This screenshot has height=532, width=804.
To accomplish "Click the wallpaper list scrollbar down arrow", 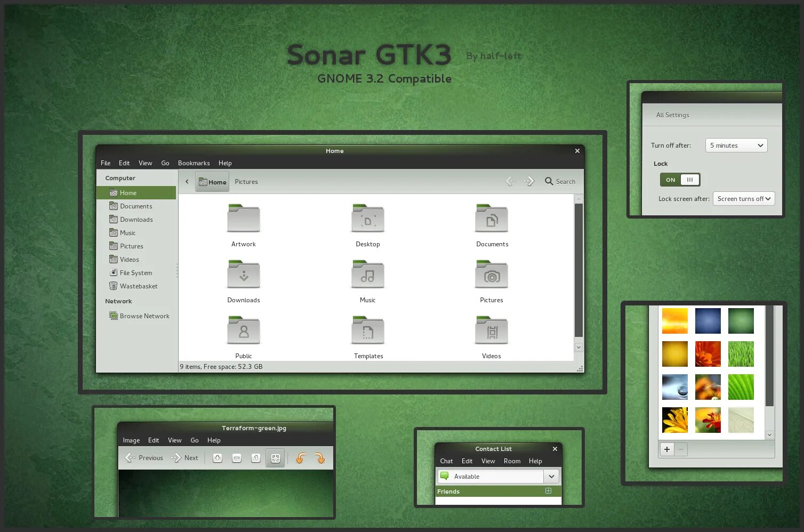I will point(769,435).
